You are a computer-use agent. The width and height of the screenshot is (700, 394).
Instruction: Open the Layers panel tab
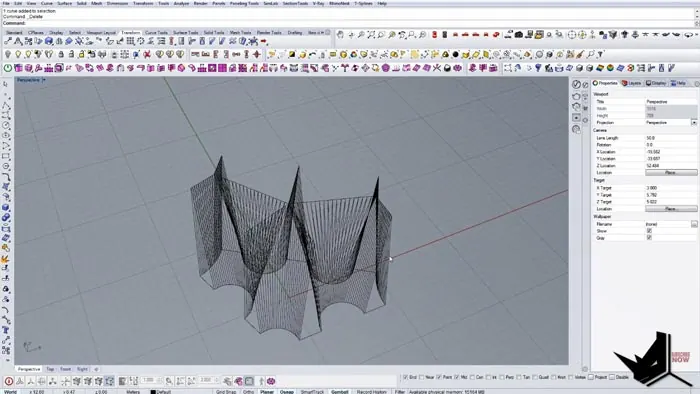[x=632, y=83]
